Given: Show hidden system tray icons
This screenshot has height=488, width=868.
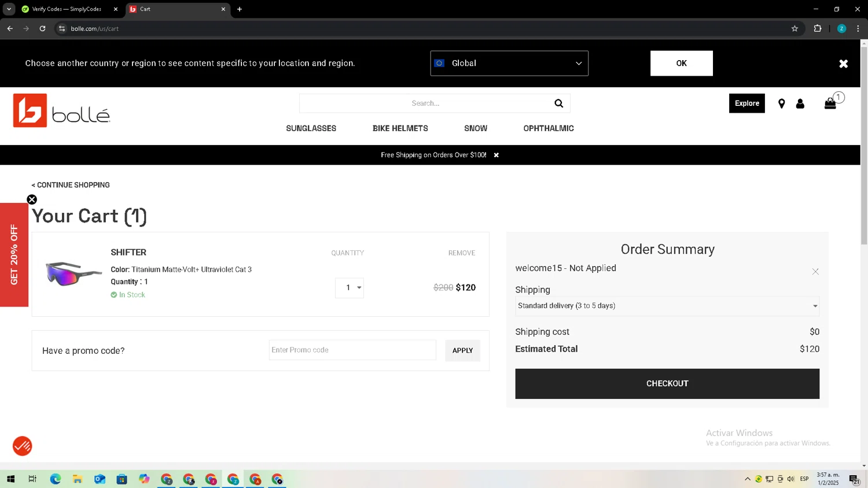Looking at the screenshot, I should [x=747, y=479].
